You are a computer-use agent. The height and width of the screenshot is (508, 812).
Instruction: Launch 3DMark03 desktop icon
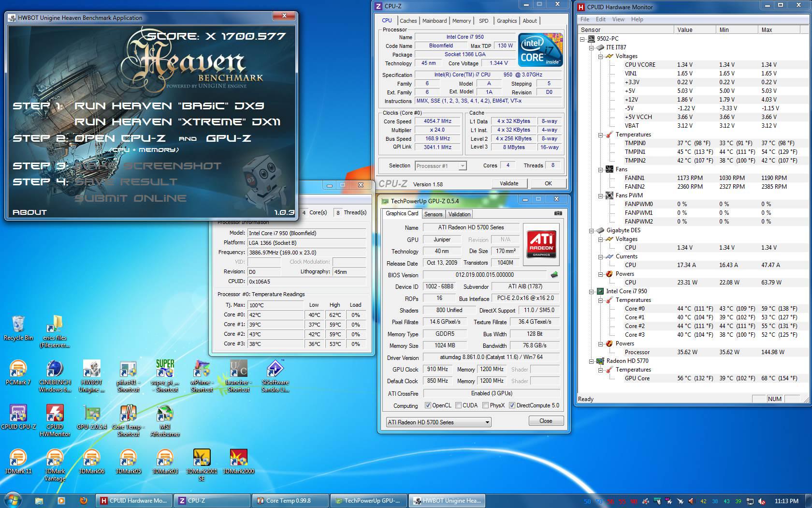click(x=165, y=462)
